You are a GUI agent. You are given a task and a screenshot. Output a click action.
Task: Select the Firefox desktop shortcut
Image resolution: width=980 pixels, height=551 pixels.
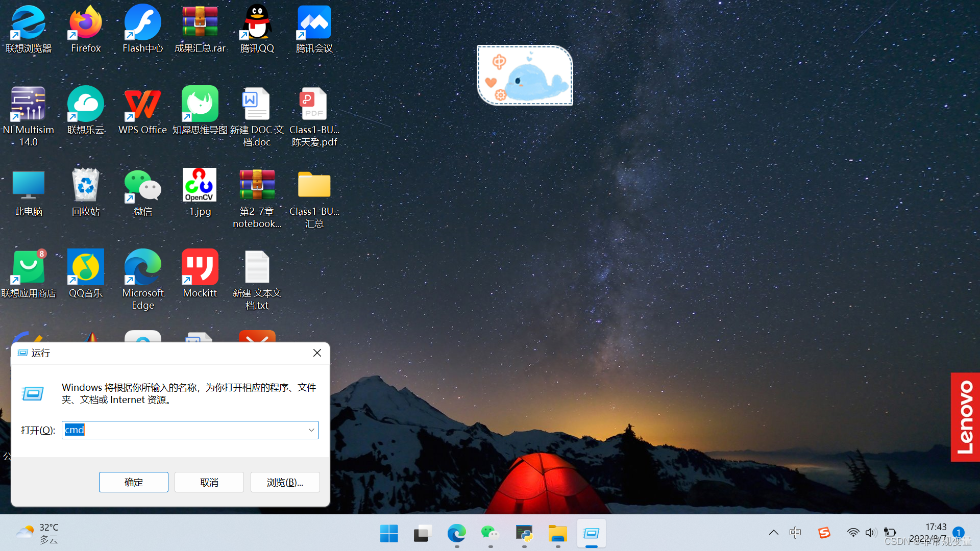point(86,29)
